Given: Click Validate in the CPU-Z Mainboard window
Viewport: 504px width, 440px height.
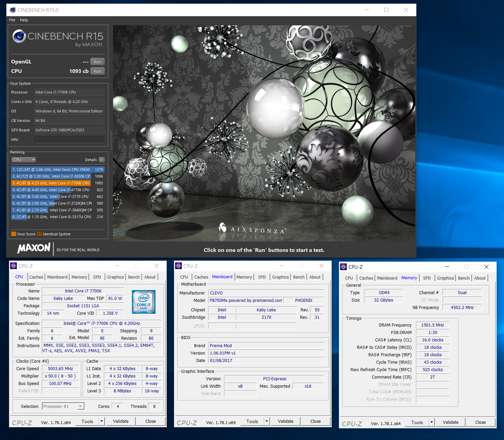Looking at the screenshot, I should click(286, 421).
